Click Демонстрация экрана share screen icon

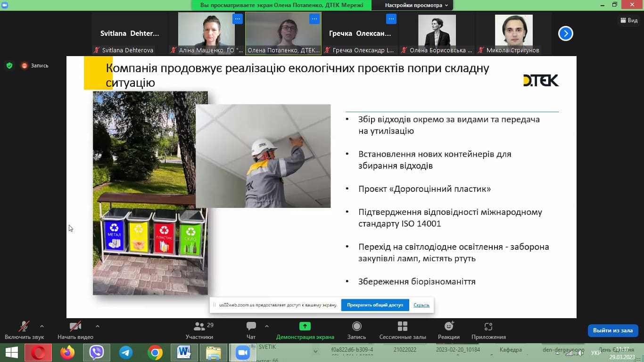coord(305,326)
